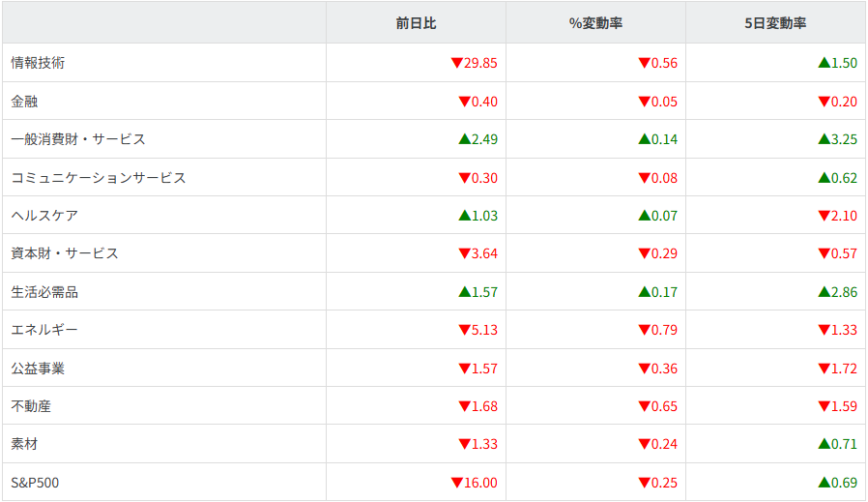Screen dimensions: 868x502
Task: Click the 不動産 sector label
Action: [x=31, y=406]
